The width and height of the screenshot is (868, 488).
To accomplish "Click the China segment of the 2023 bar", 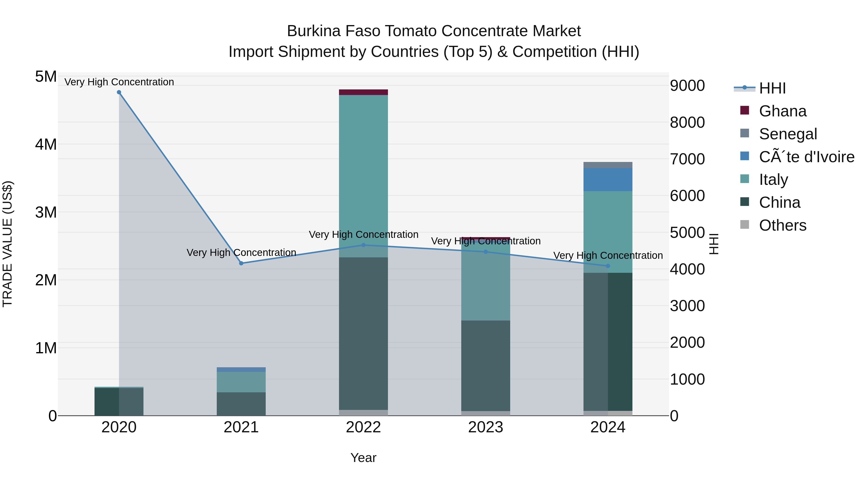I will tap(486, 366).
